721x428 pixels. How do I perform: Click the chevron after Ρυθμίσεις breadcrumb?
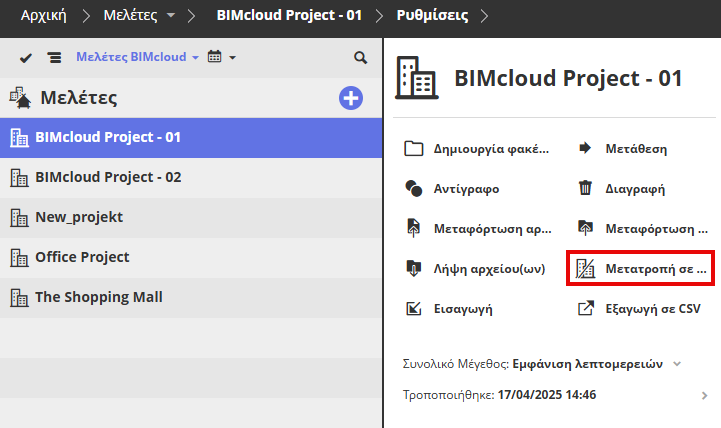pos(484,16)
